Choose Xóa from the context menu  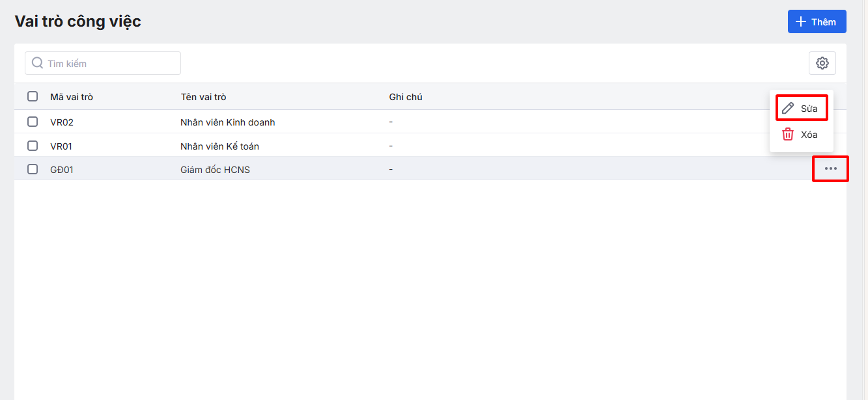[809, 135]
